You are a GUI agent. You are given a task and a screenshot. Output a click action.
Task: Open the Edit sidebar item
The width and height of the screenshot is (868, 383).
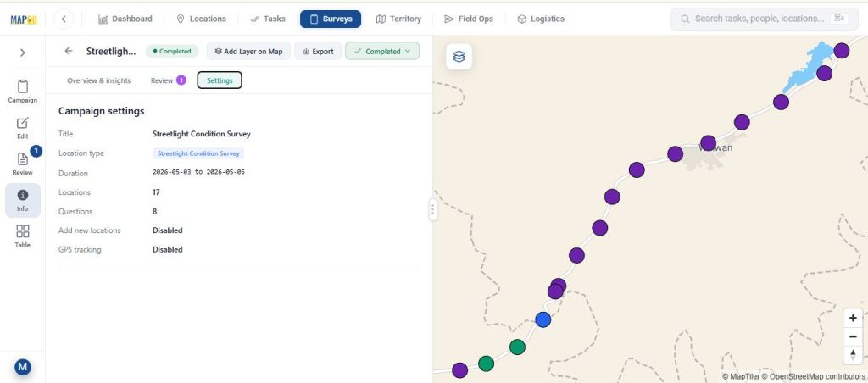[x=23, y=128]
